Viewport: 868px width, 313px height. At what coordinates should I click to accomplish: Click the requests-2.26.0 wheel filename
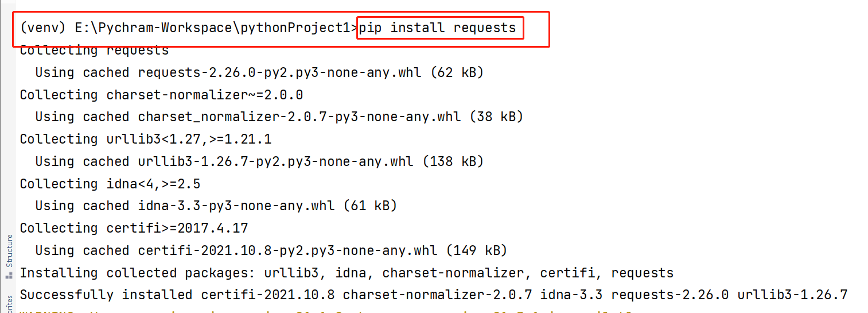point(279,72)
